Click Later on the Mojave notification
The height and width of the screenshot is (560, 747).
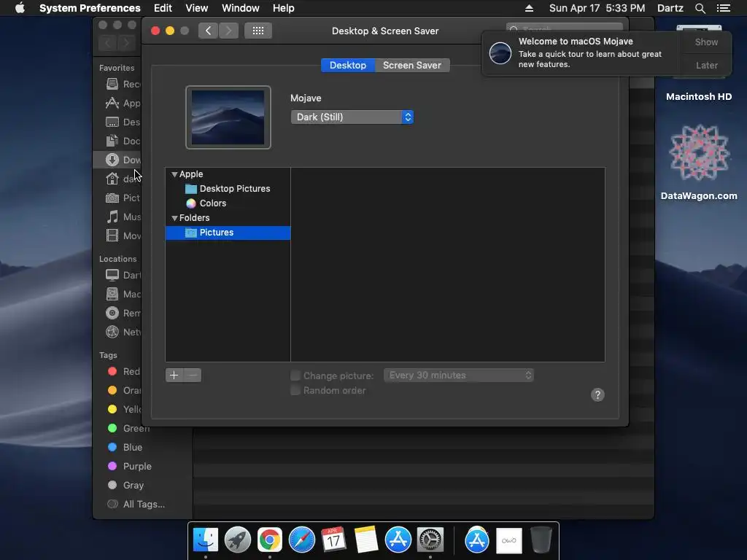pos(706,65)
